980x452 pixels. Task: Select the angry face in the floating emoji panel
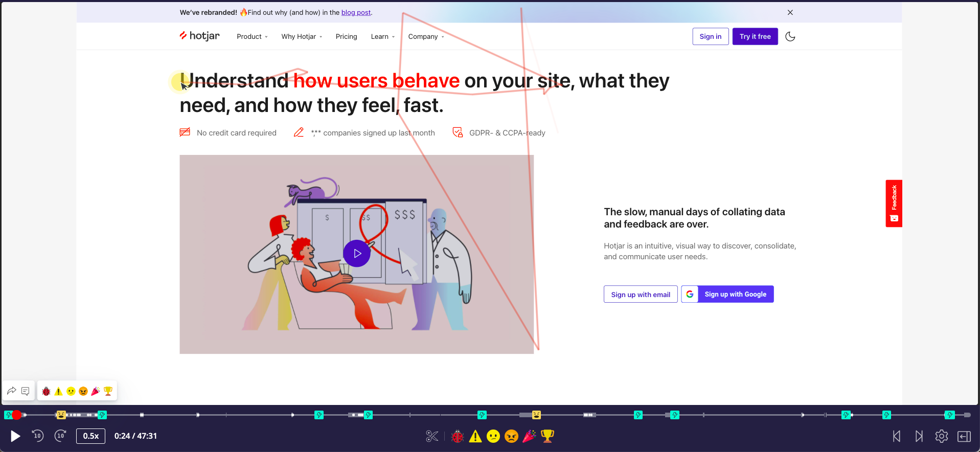pyautogui.click(x=83, y=391)
